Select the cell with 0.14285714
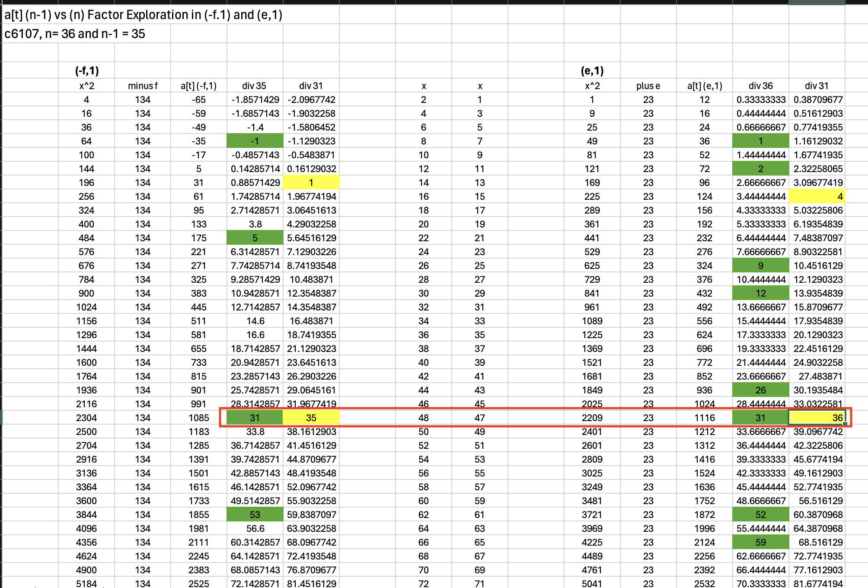 (255, 169)
